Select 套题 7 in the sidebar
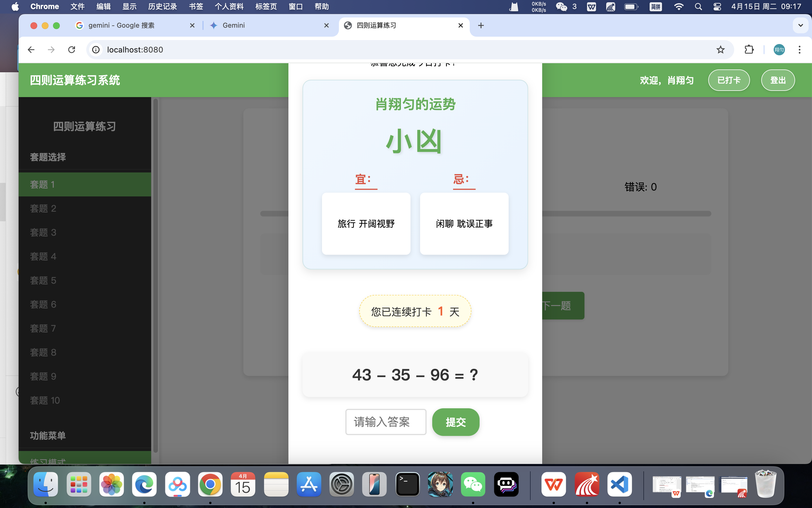Viewport: 812px width, 508px height. (85, 328)
